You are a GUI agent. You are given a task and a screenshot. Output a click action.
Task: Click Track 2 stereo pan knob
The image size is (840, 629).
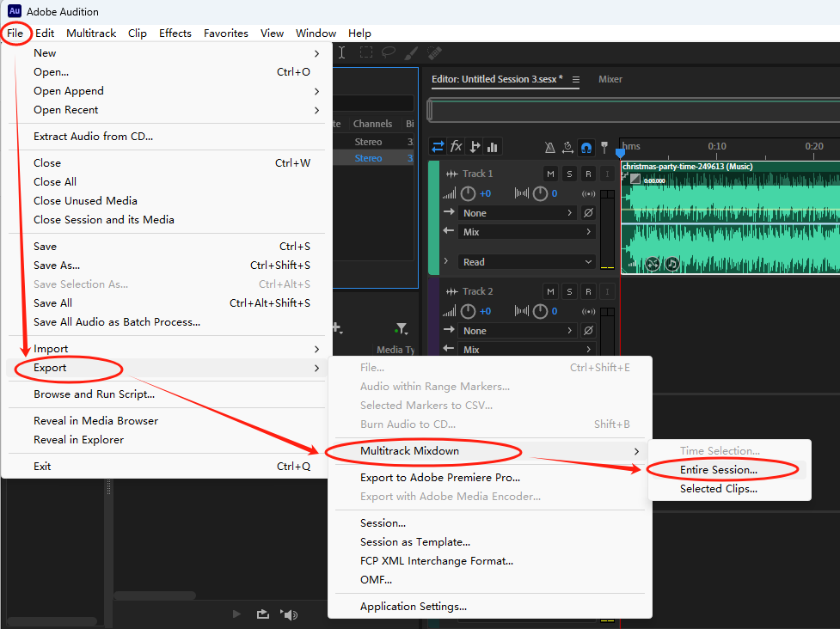pos(540,311)
